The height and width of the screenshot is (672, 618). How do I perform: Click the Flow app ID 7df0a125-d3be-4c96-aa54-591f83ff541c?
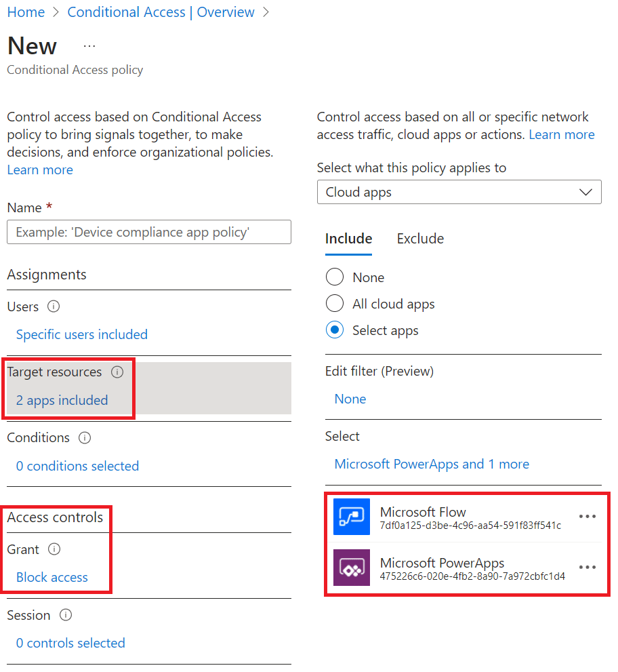coord(470,526)
